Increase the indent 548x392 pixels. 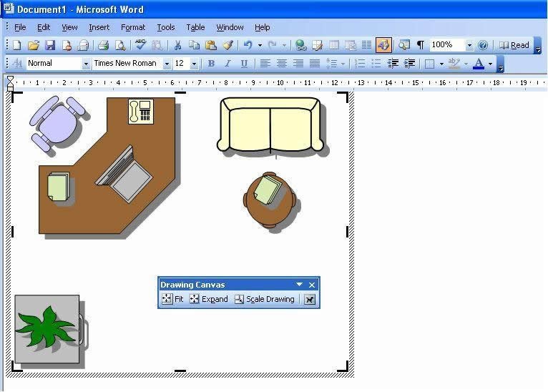coord(409,64)
